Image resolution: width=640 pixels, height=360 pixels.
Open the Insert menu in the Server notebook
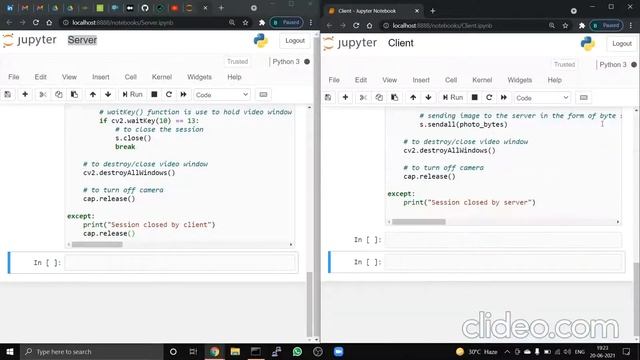point(101,77)
